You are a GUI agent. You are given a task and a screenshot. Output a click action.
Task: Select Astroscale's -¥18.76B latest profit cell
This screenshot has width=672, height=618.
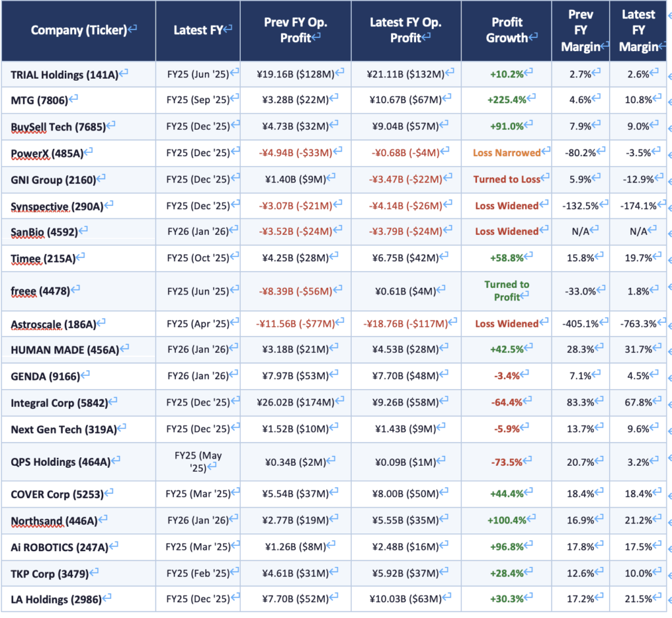406,323
